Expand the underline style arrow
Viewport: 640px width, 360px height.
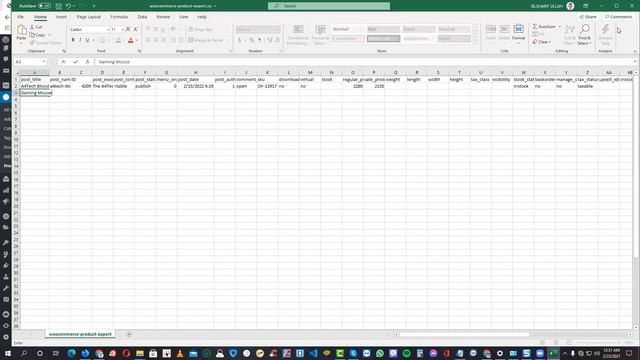click(93, 40)
